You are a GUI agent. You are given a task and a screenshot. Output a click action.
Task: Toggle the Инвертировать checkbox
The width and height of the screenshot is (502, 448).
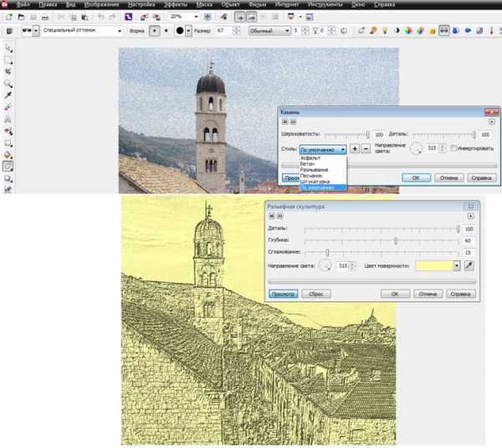tap(453, 148)
